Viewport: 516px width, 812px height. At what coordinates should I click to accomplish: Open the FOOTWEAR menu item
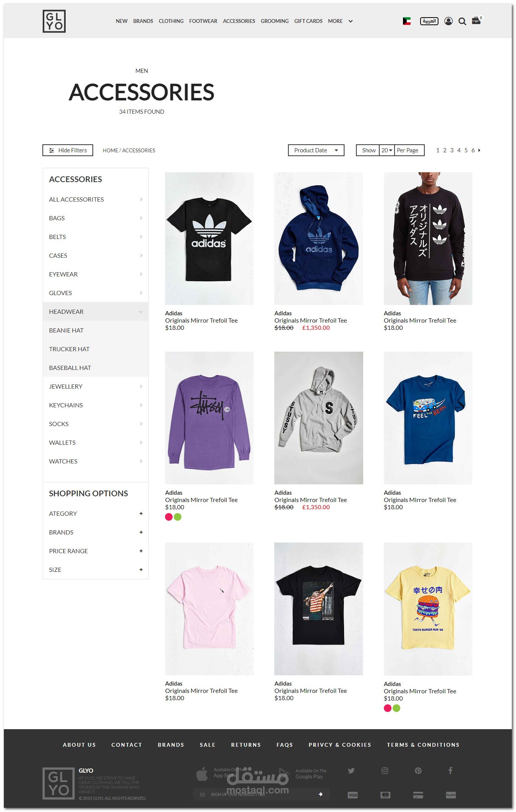coord(203,21)
